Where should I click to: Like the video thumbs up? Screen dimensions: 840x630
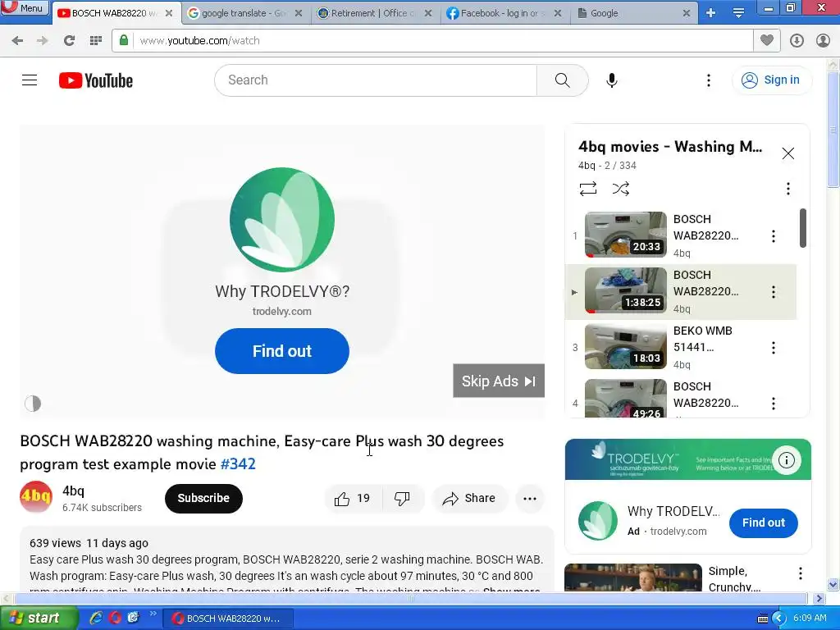[x=353, y=499]
